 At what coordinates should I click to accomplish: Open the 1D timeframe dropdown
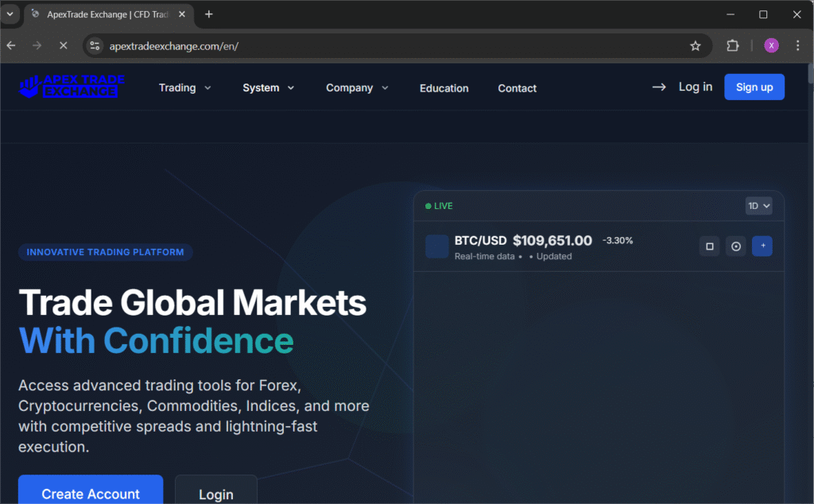(758, 205)
